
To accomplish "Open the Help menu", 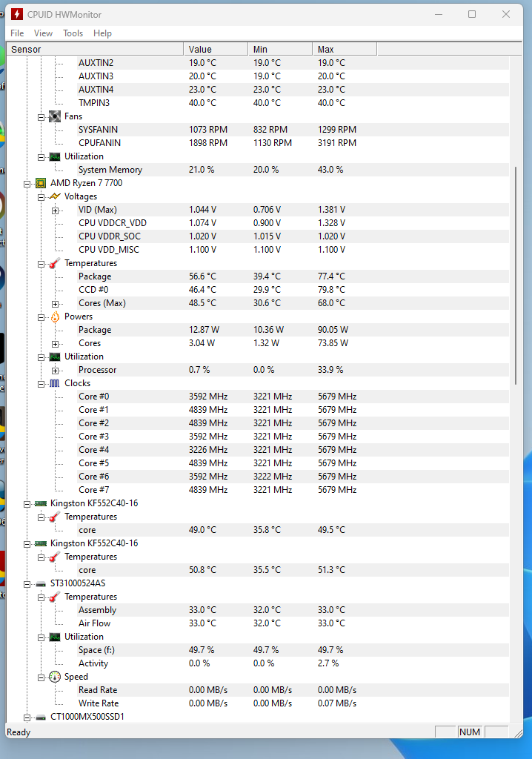I will point(103,33).
